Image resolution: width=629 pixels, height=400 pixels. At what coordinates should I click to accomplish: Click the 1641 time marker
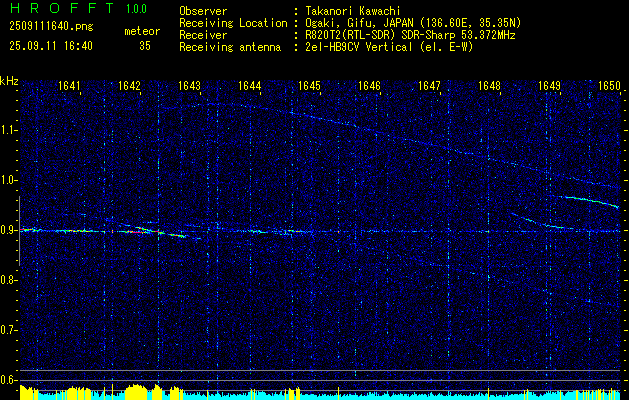(x=69, y=86)
